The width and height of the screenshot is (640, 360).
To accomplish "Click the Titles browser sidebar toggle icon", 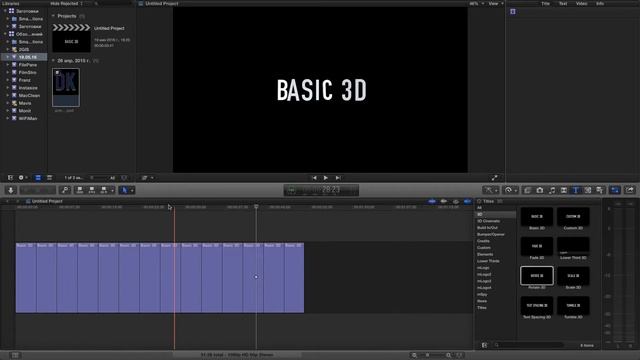I will [484, 345].
